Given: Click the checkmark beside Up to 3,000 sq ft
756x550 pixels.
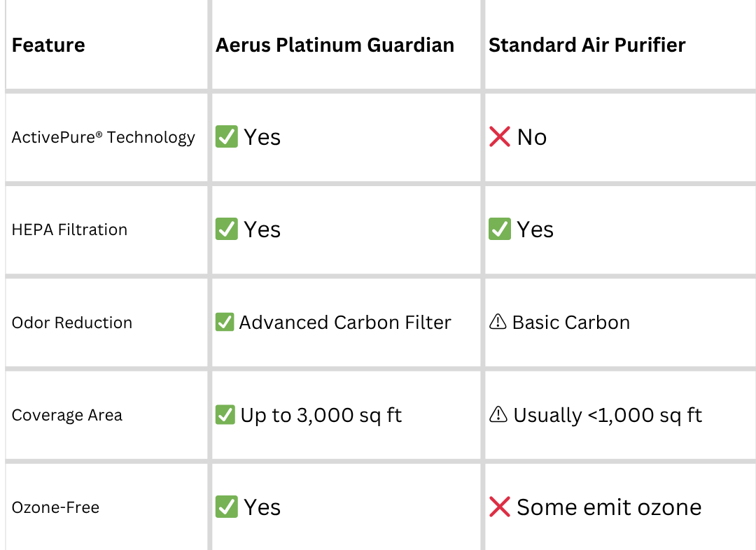Looking at the screenshot, I should pos(225,414).
